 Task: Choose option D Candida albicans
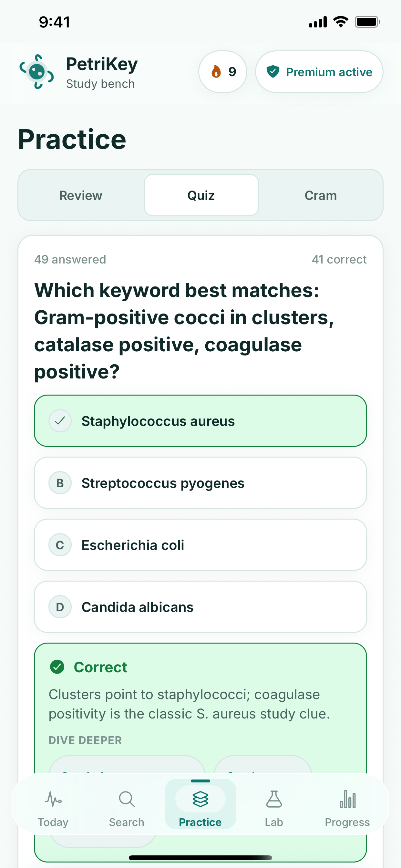[x=200, y=607]
